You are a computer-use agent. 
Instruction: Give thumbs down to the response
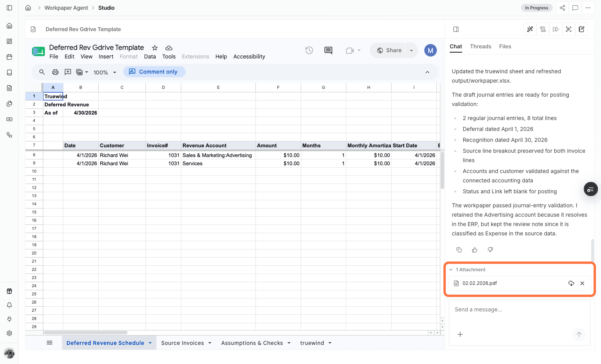490,250
